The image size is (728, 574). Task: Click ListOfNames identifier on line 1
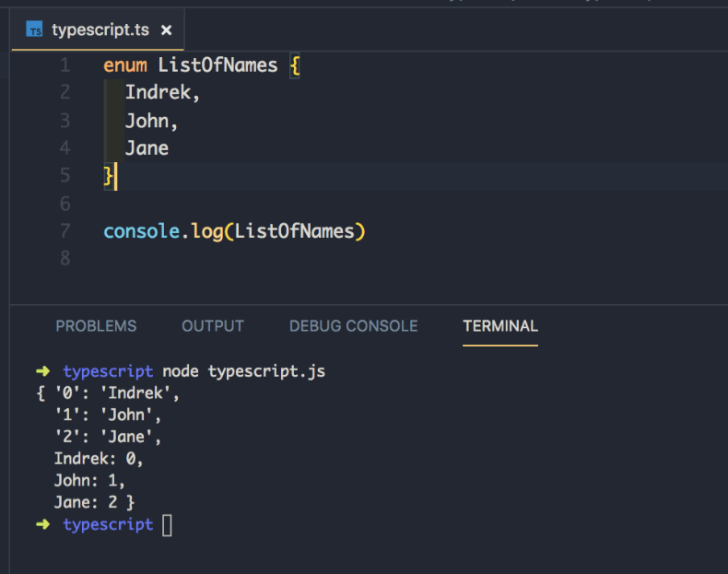pos(217,65)
